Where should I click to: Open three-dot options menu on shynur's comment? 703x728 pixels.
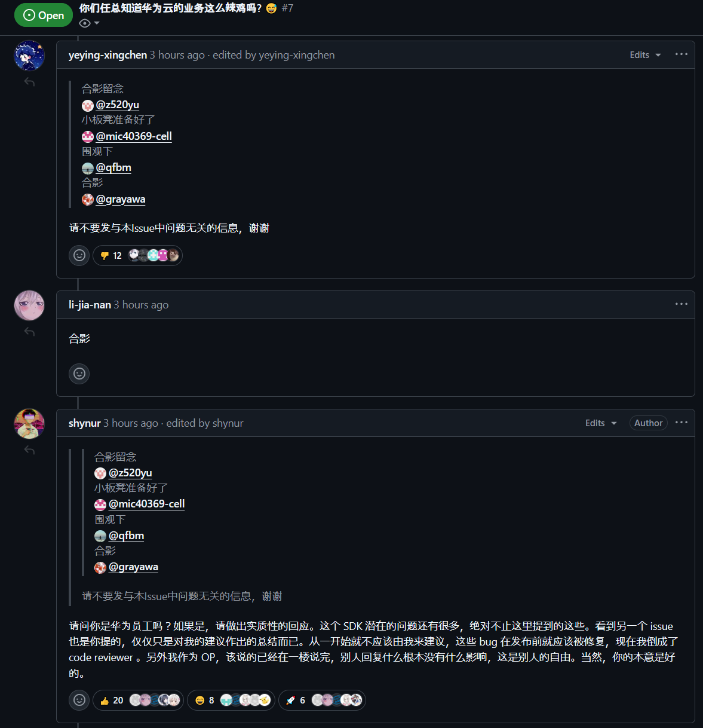coord(681,423)
